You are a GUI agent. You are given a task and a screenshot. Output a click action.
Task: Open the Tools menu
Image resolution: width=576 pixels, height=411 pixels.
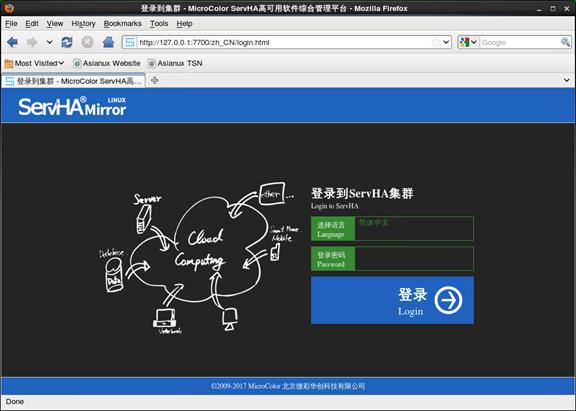point(159,24)
